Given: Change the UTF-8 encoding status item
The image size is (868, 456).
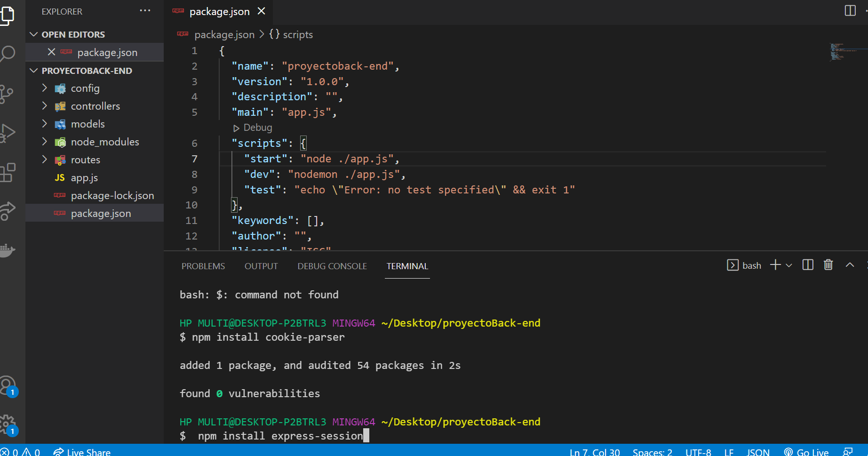Looking at the screenshot, I should (698, 452).
